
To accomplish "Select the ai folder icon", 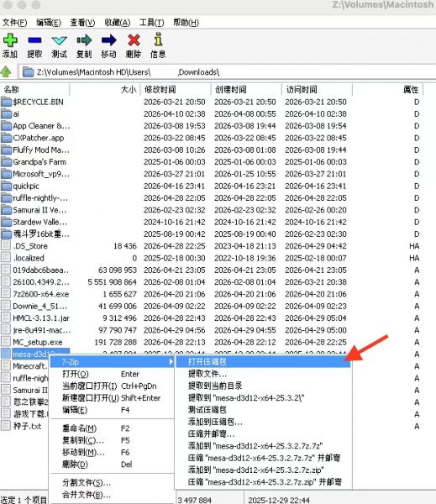I will pyautogui.click(x=6, y=114).
